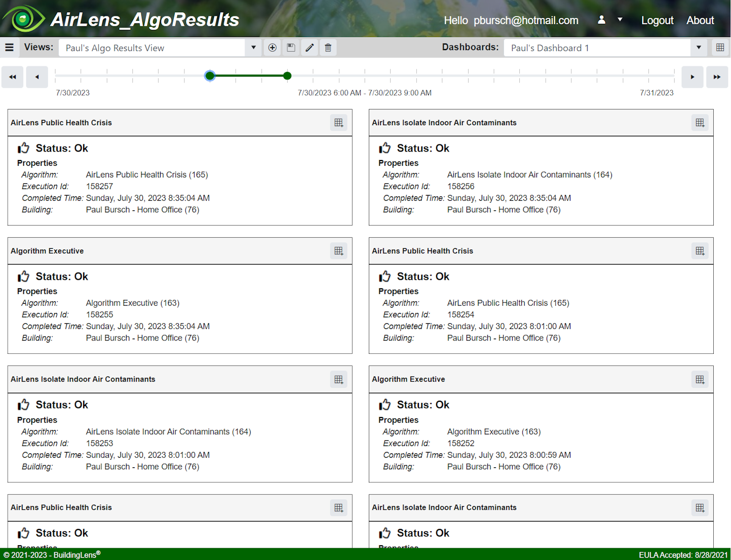
Task: Click thumbs-up status icon for execution 158253
Action: tap(23, 404)
